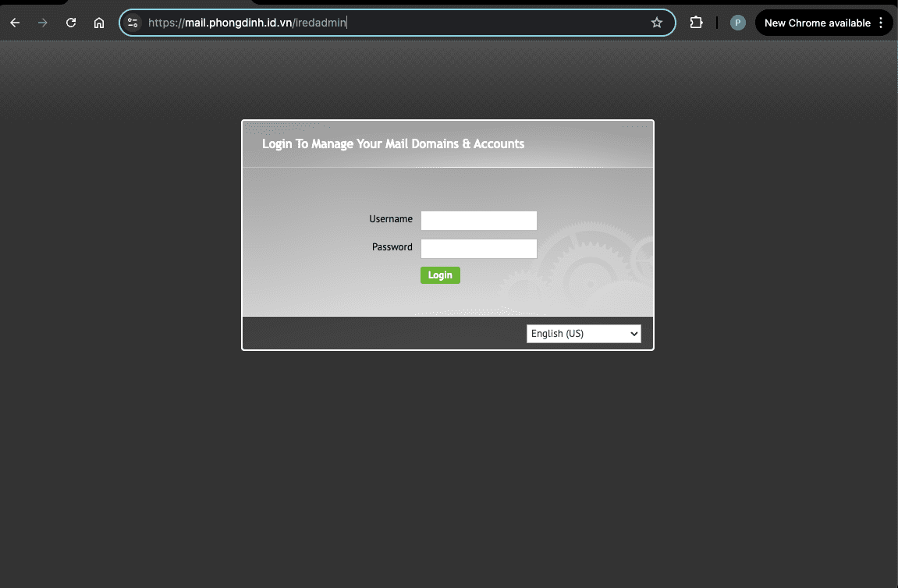Focus the address bar URL text
The image size is (898, 588).
click(247, 23)
